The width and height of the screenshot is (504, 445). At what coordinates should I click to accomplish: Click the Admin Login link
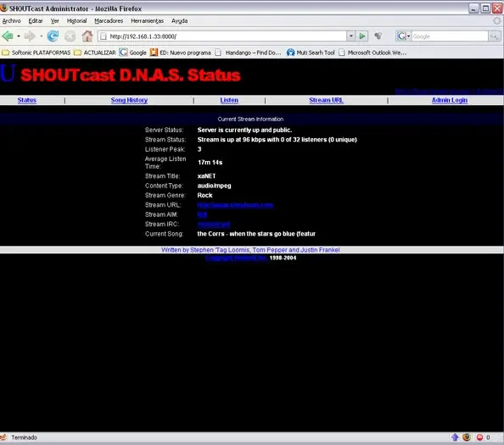pos(450,100)
